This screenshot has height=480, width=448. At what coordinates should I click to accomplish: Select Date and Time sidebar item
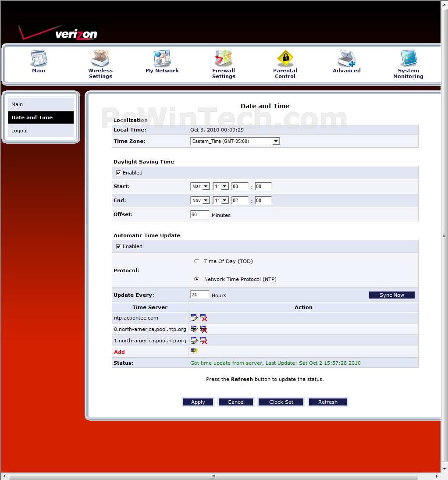coord(41,117)
